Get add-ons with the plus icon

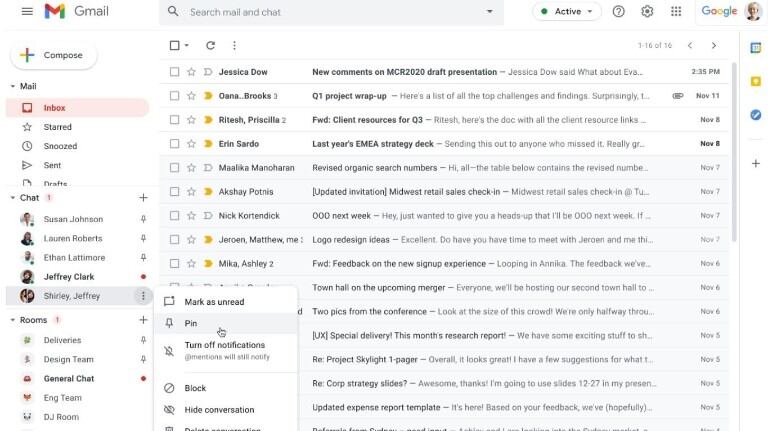[756, 164]
